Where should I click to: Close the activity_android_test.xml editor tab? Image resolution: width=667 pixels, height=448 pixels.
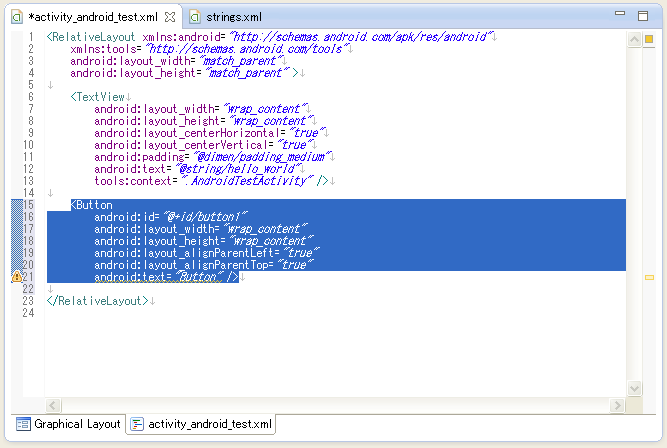click(x=168, y=17)
